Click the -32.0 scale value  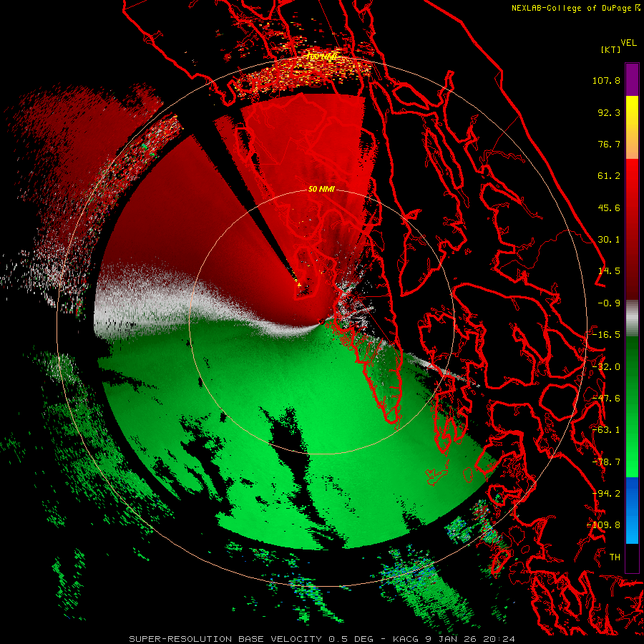[606, 367]
